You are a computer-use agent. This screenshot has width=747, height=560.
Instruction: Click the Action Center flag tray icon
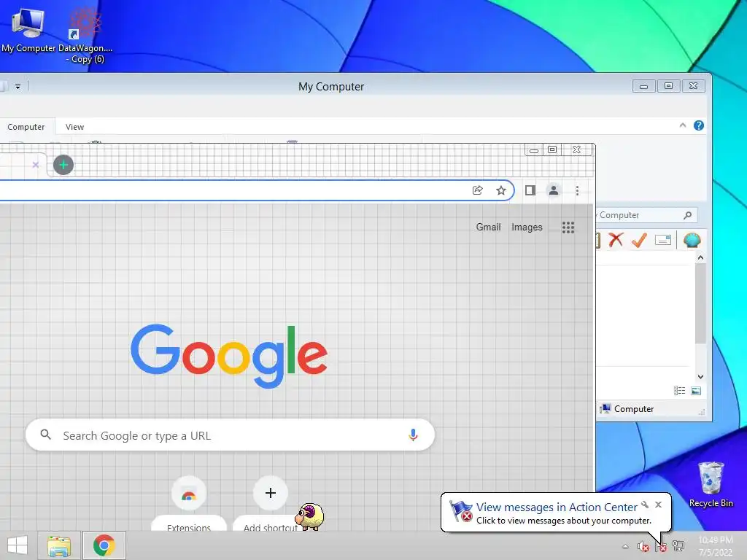pyautogui.click(x=661, y=546)
